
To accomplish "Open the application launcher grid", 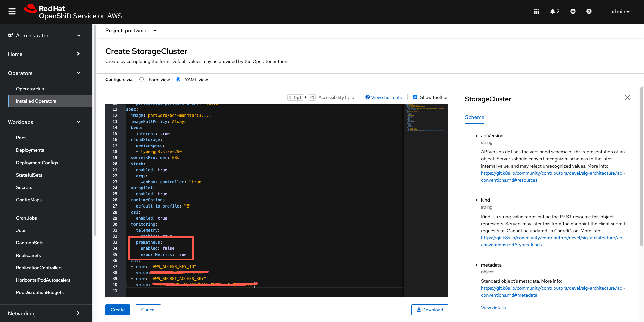I will [536, 11].
